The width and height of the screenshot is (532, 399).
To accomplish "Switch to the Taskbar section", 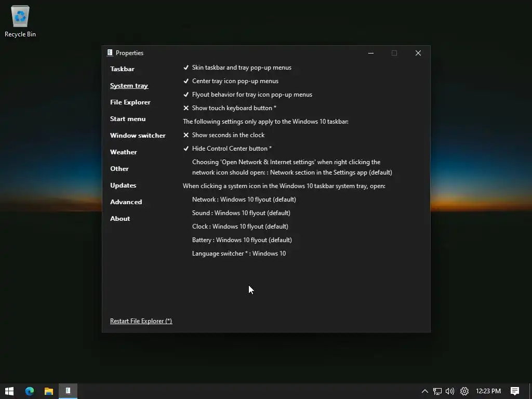I will pyautogui.click(x=122, y=69).
